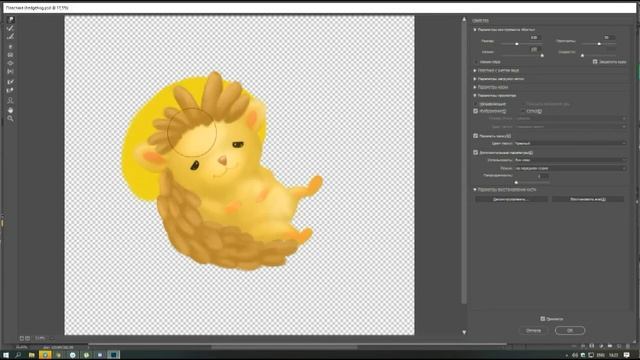Image resolution: width=640 pixels, height=360 pixels.
Task: Select the Reconstruct tool
Action: (11, 28)
